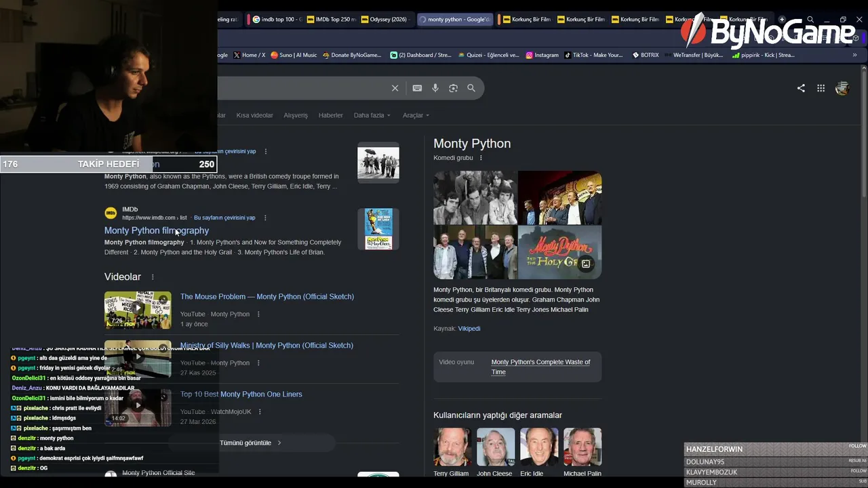Open the Ministry of Silly Walks video link
The height and width of the screenshot is (488, 868).
pyautogui.click(x=267, y=346)
